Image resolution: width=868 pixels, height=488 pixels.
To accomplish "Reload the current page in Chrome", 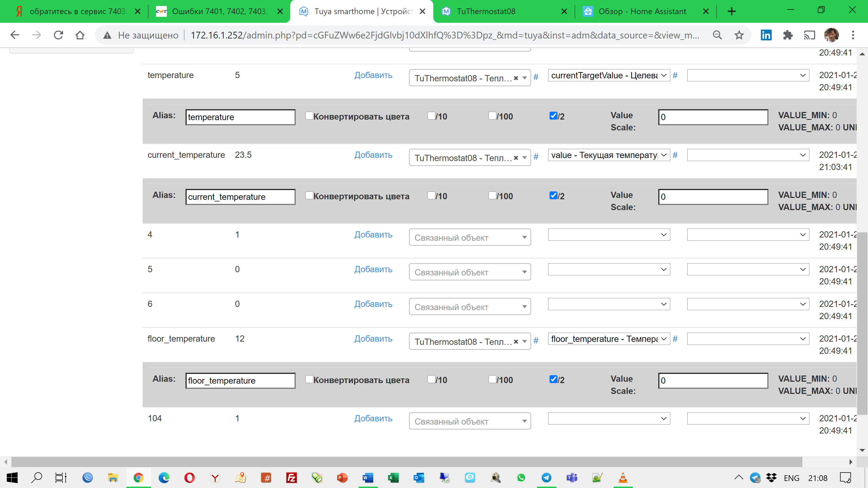I will tap(58, 35).
